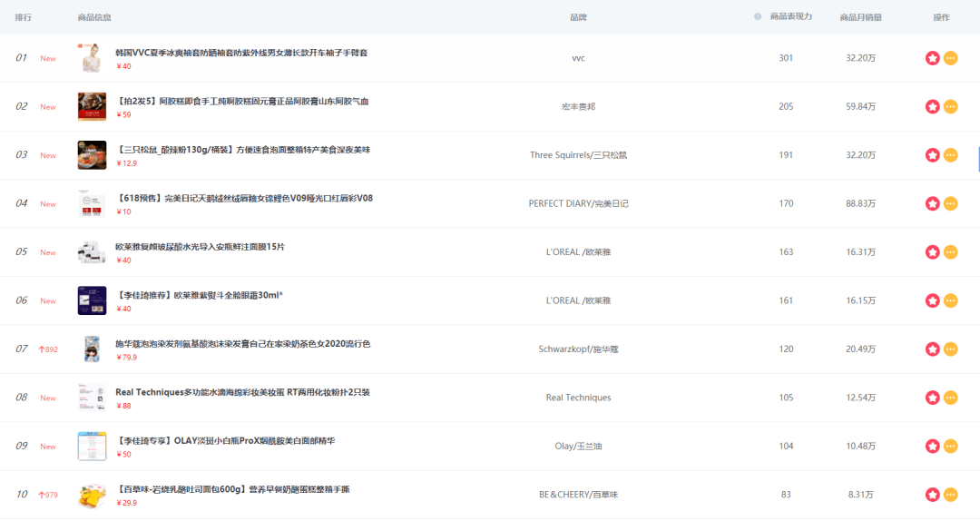The width and height of the screenshot is (980, 521).
Task: Click the 商品表现力 column header
Action: coord(790,17)
